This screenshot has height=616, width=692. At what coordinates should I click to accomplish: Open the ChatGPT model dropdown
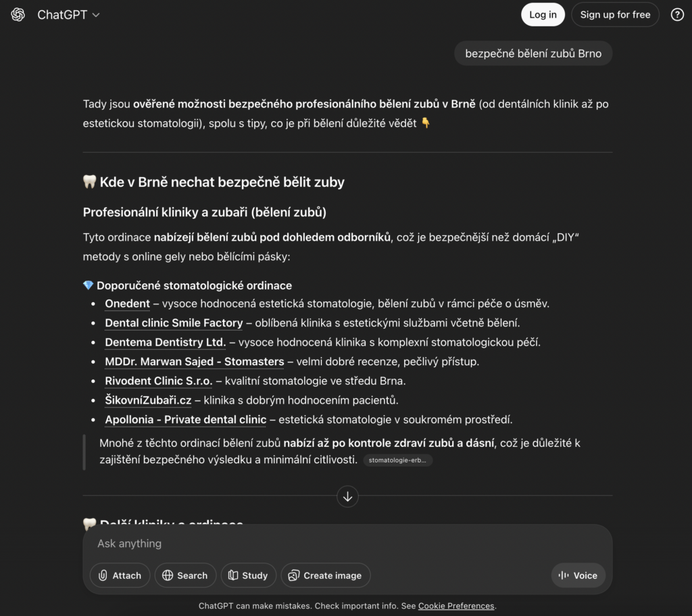coord(68,15)
